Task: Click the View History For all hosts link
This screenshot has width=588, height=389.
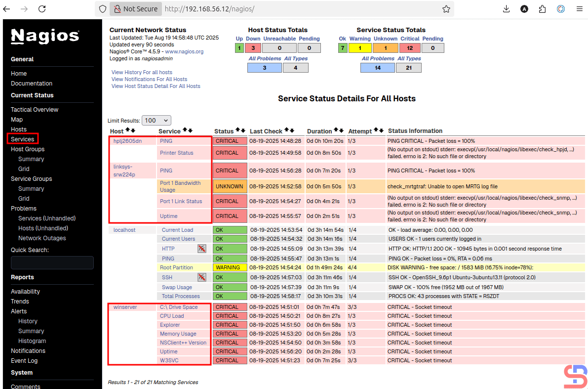Action: (142, 72)
